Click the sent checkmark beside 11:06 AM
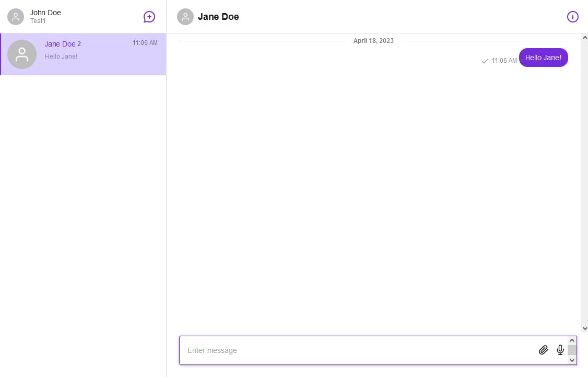This screenshot has height=377, width=588. (x=485, y=61)
